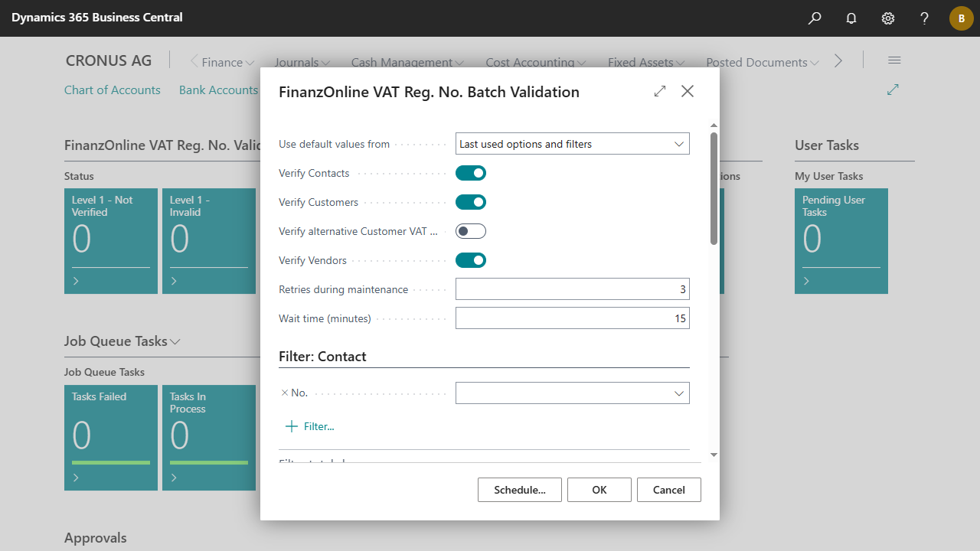
Task: Open 'Use default values from' dropdown
Action: click(572, 144)
